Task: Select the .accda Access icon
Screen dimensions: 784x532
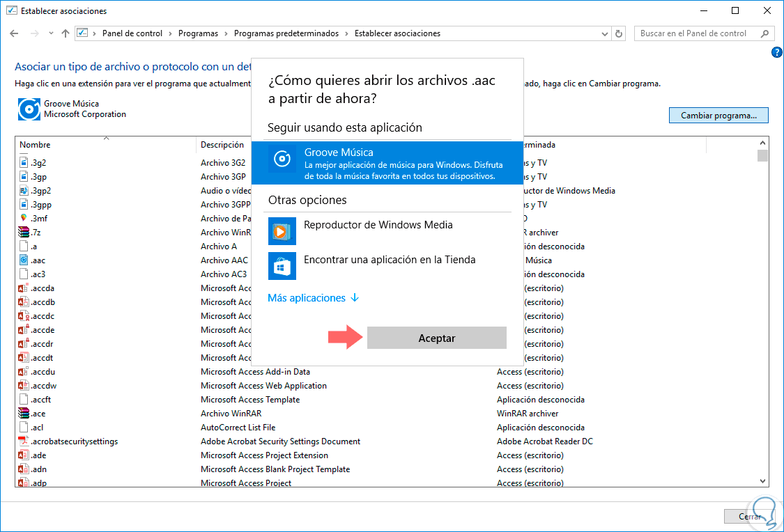Action: click(24, 288)
